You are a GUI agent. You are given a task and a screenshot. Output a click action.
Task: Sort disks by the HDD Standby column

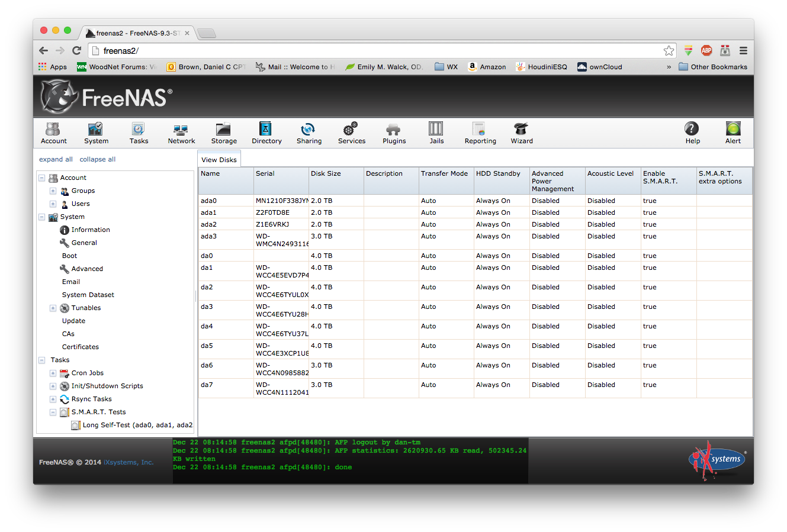pos(502,181)
